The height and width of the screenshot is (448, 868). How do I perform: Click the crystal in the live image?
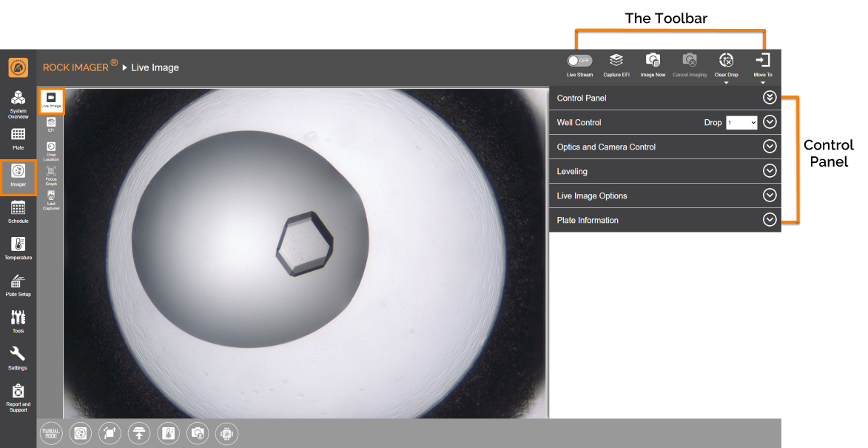[x=304, y=244]
